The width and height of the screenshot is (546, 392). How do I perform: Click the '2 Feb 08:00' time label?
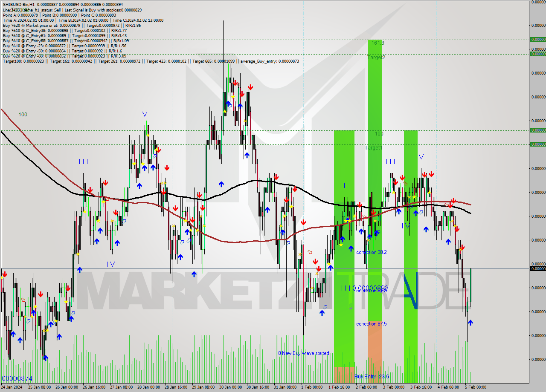pyautogui.click(x=366, y=387)
